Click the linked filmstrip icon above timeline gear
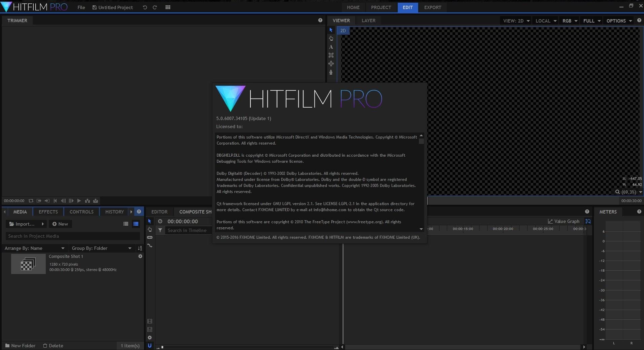This screenshot has height=350, width=644. [x=150, y=329]
